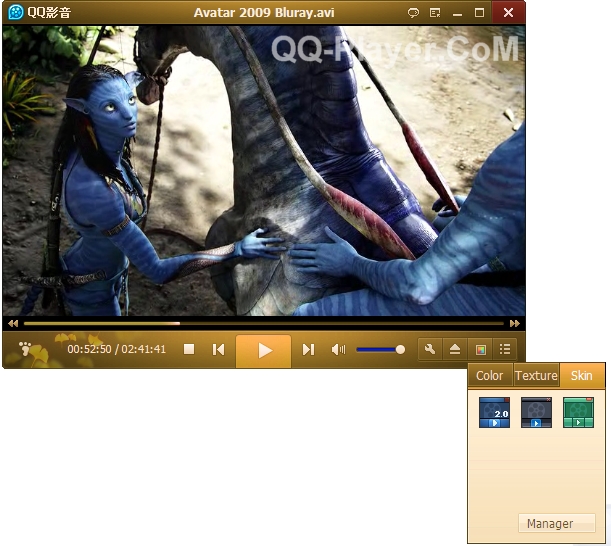Apply the blue 2.0 skin thumbnail
Viewport: 611px width, 546px height.
(494, 412)
